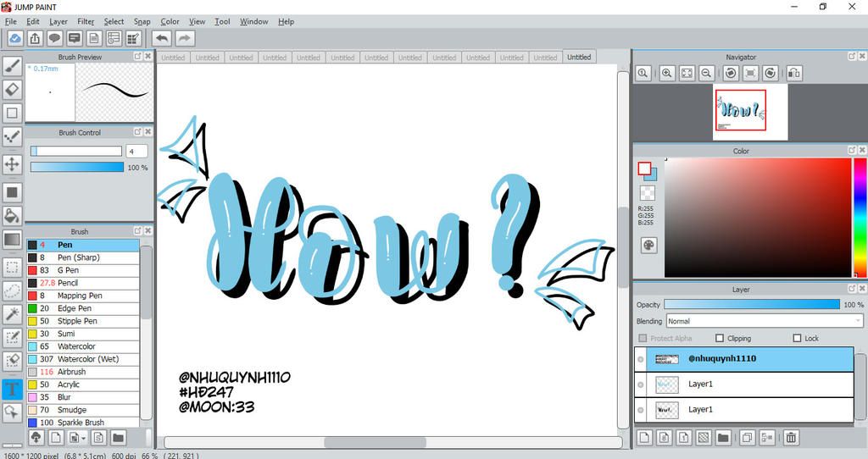This screenshot has width=868, height=459.
Task: Click the round speech bubble toolbar icon
Action: [54, 38]
